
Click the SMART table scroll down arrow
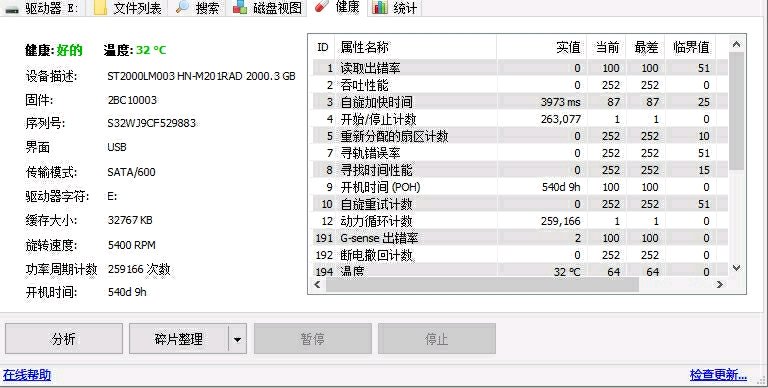point(736,267)
